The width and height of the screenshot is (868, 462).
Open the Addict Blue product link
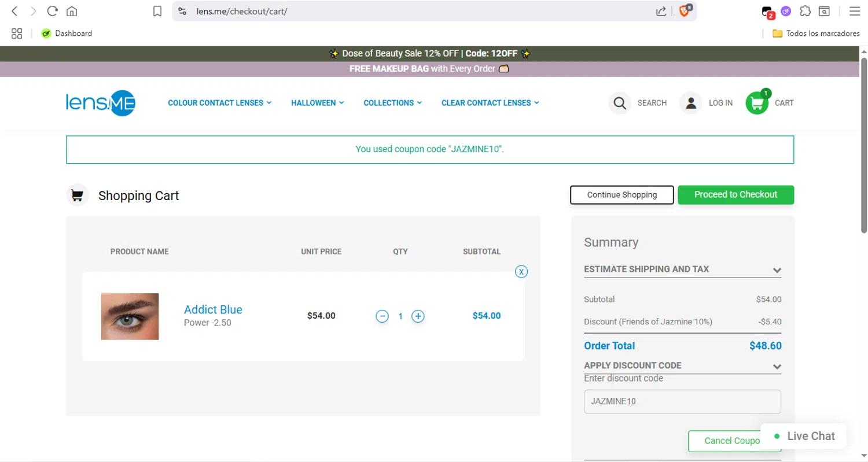[x=213, y=309]
